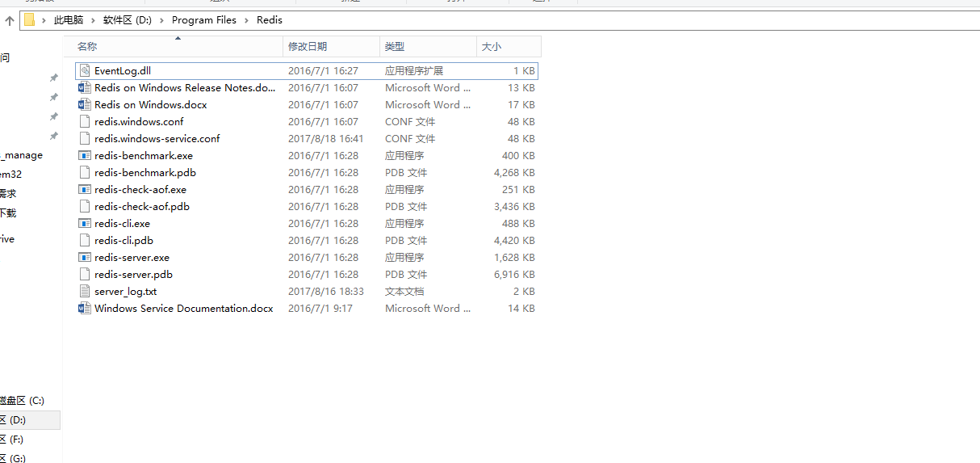980x463 pixels.
Task: Click the redis.windows-service.conf file icon
Action: (85, 139)
